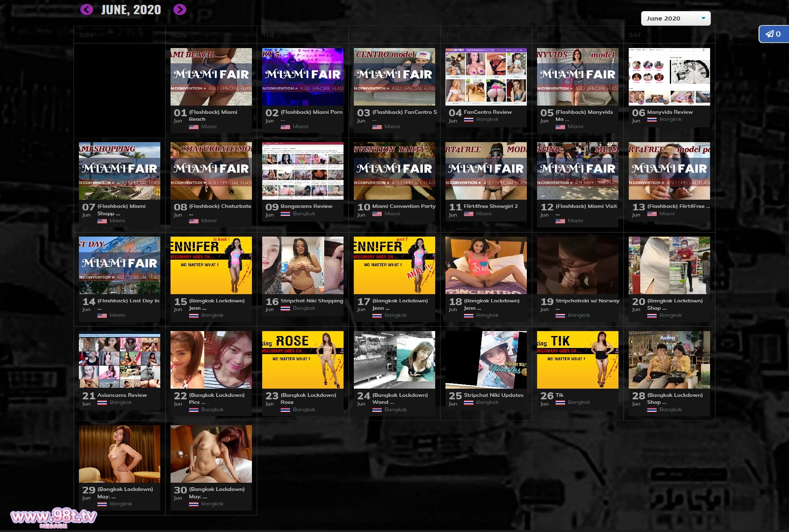Screen dimensions: 789x532
Task: Click the large 25 date number
Action: [455, 396]
